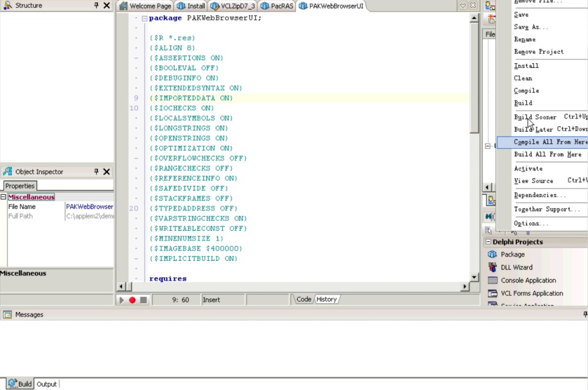Click the editor horizontal scrollbar left arrow

[121, 287]
